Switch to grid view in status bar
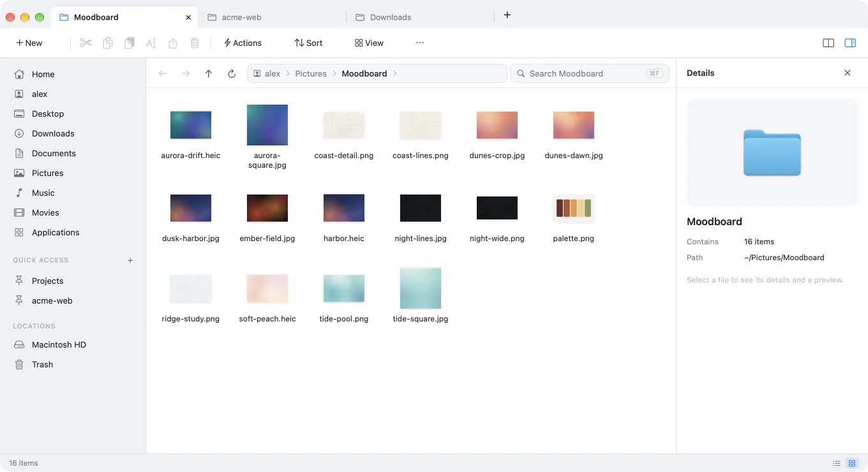The width and height of the screenshot is (868, 472). coord(852,463)
